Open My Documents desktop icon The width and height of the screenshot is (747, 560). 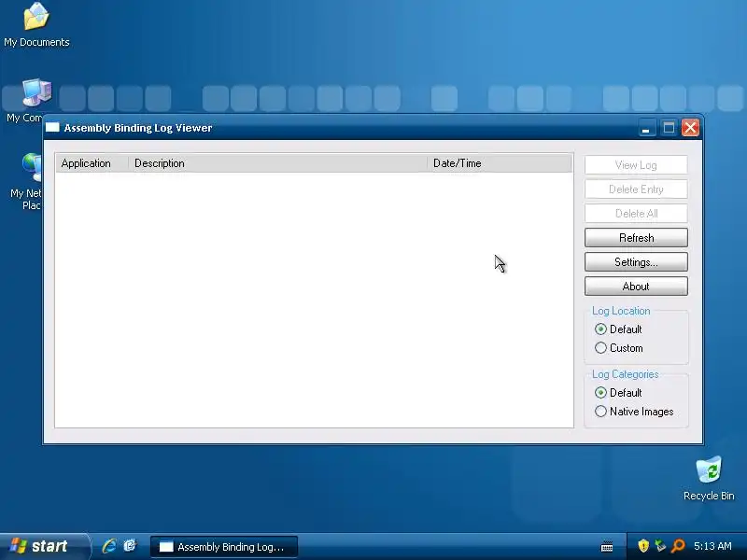click(36, 25)
